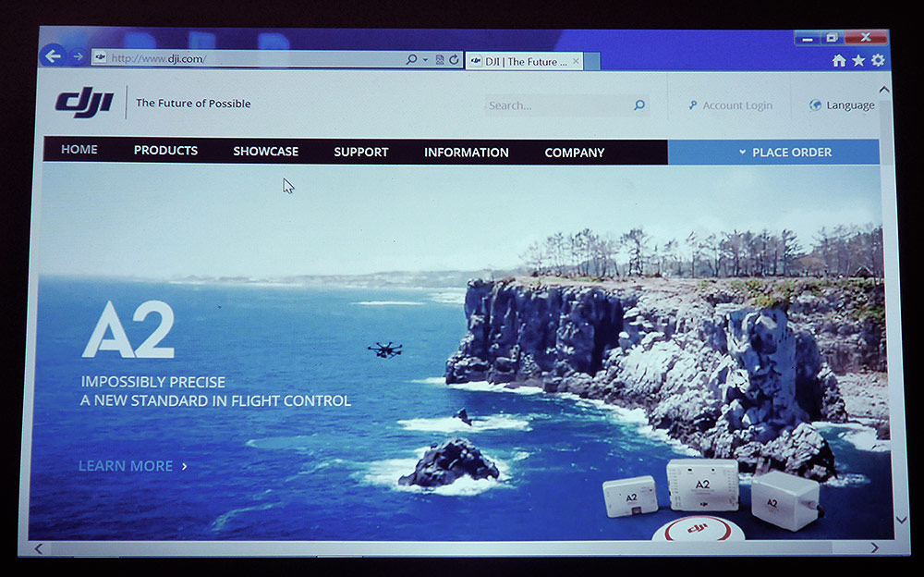Screen dimensions: 924x577
Task: Open the INFORMATION menu
Action: pyautogui.click(x=466, y=153)
